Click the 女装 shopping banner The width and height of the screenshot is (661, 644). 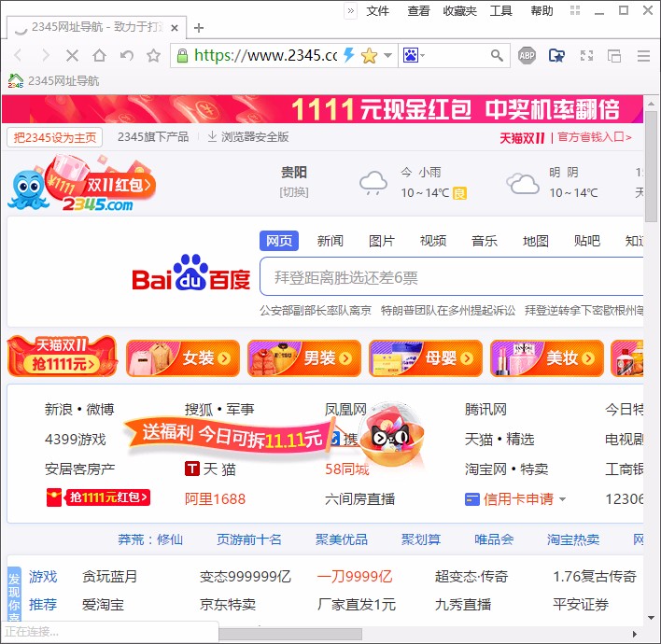(x=183, y=358)
